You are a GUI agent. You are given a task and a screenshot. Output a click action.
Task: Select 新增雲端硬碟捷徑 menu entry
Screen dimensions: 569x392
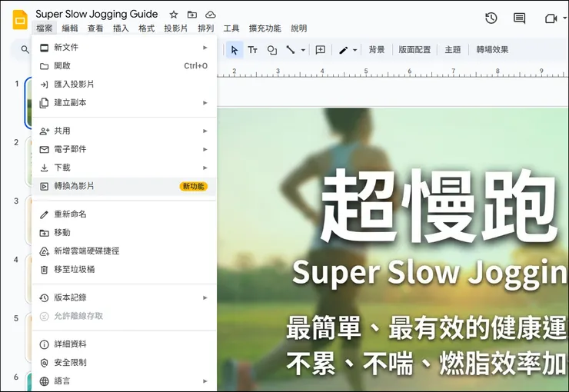[x=124, y=251]
